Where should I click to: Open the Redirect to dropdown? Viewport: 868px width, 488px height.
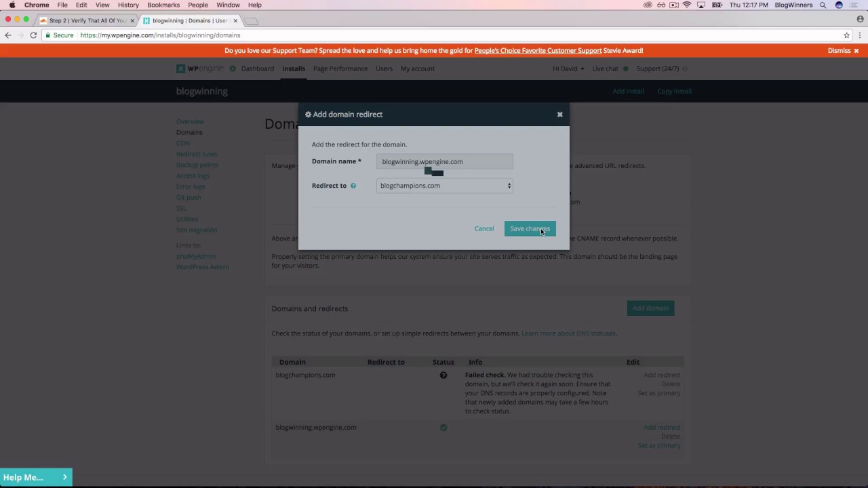[445, 186]
